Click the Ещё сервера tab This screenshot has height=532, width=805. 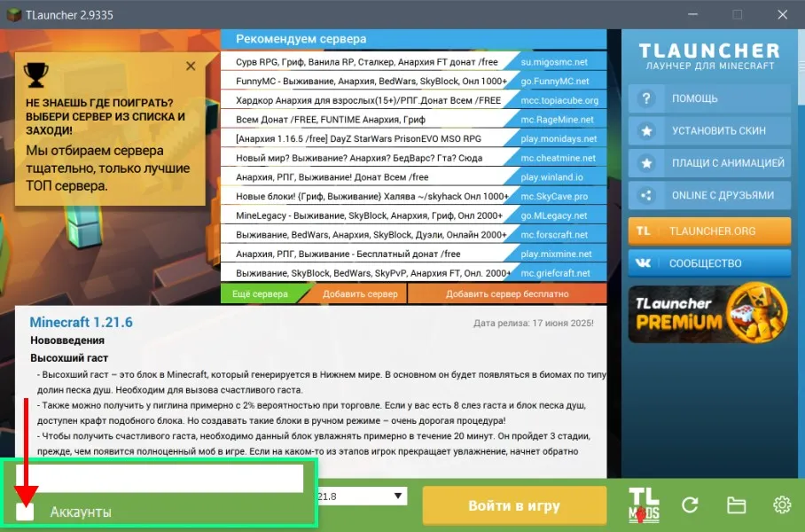(x=260, y=293)
